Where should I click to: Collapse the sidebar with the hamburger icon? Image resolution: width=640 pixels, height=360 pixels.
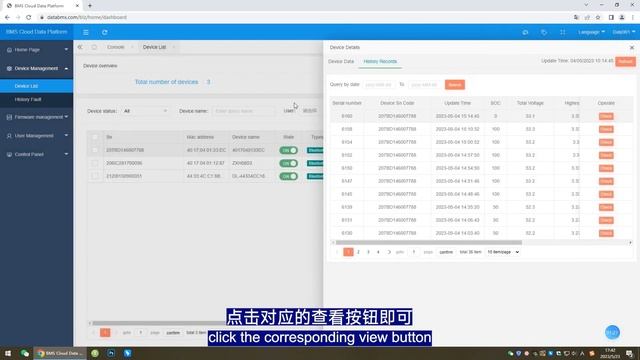86,32
